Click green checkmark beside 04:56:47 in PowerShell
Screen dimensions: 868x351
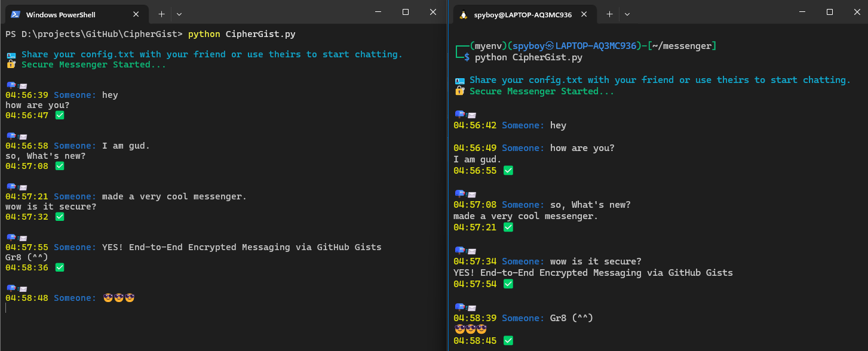(x=60, y=115)
